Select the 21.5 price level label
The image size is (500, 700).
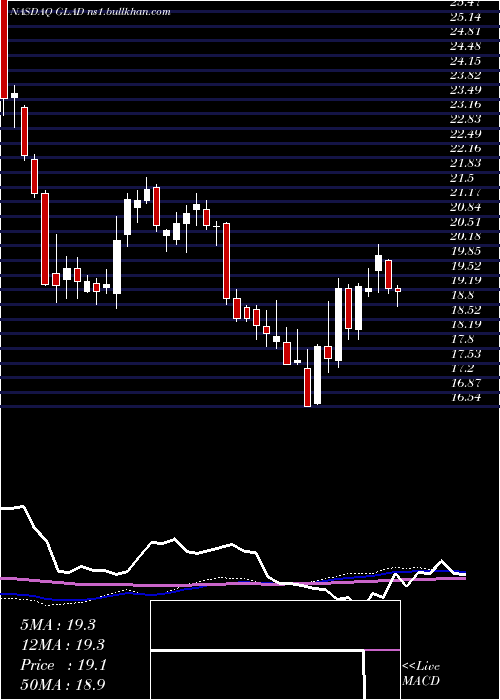tap(462, 178)
